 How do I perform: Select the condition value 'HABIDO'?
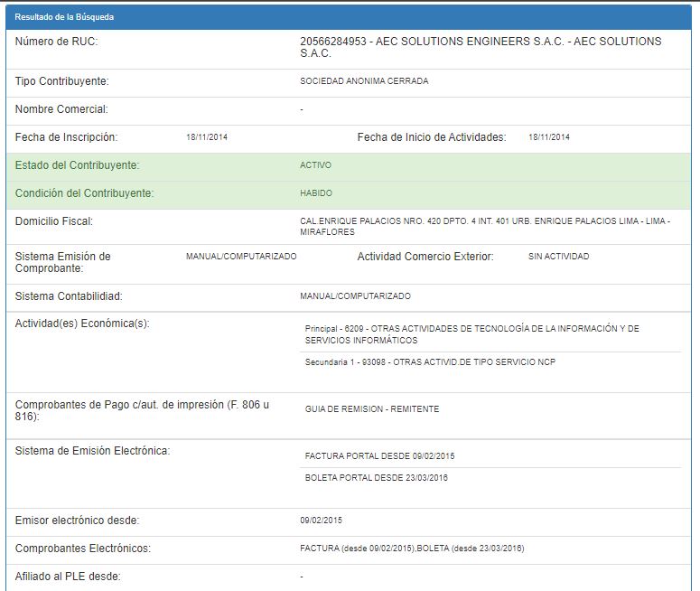[x=316, y=193]
